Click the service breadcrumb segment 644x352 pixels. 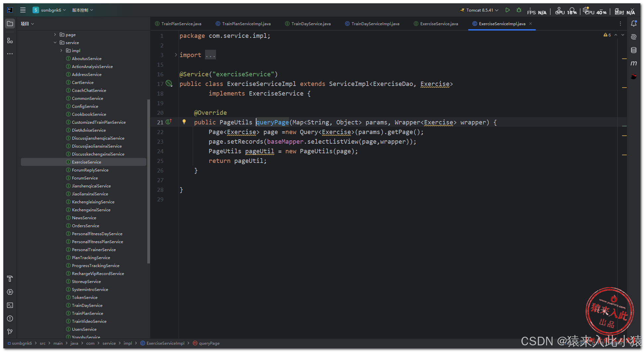[109, 343]
